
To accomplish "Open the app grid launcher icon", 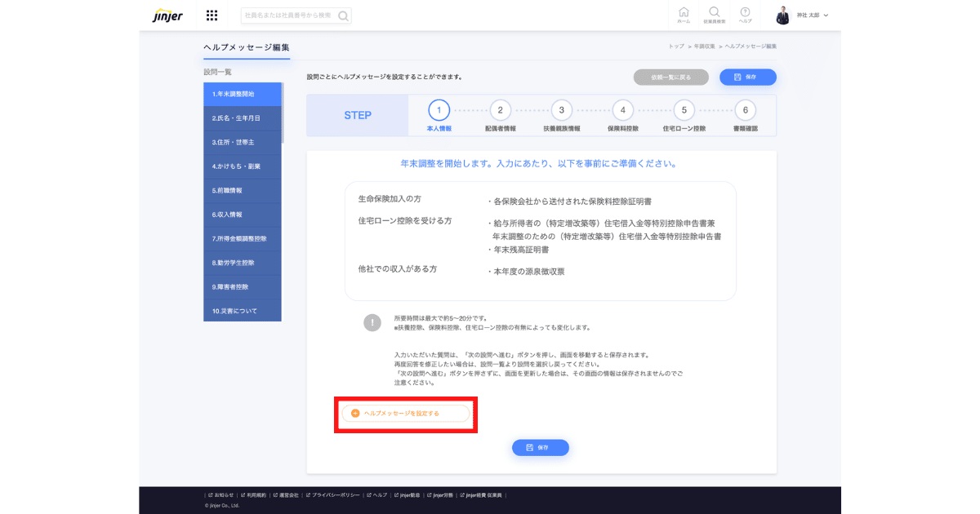I will point(212,16).
